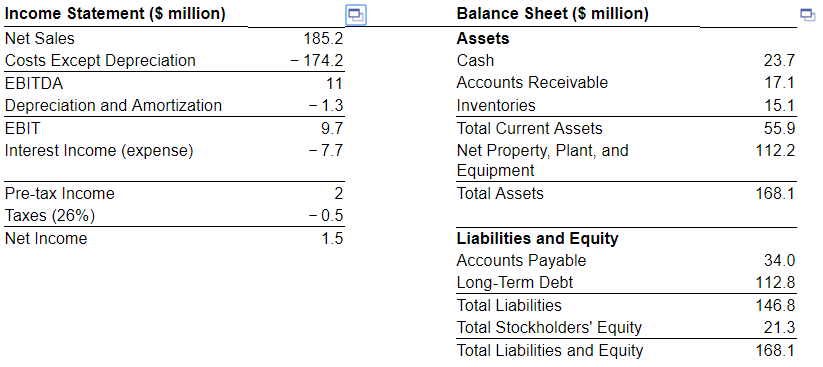Viewport: 823px width, 367px height.
Task: Click the Taxes (26%) label
Action: [50, 216]
